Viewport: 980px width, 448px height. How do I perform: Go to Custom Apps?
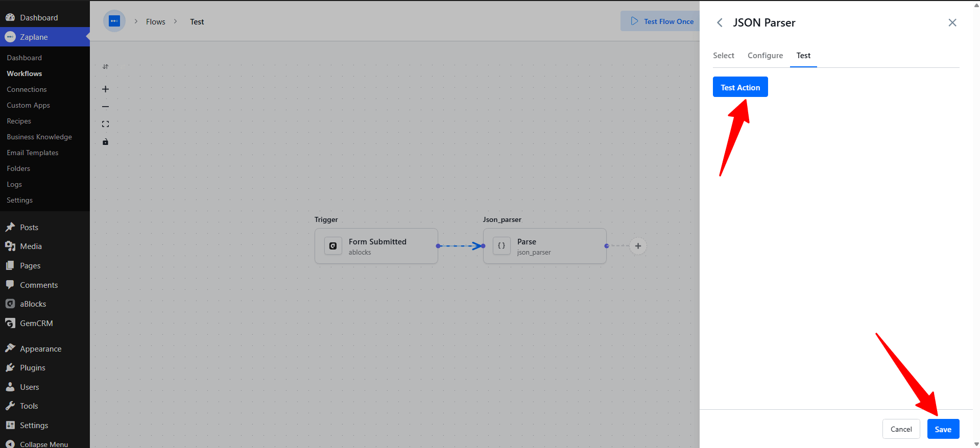[x=29, y=105]
